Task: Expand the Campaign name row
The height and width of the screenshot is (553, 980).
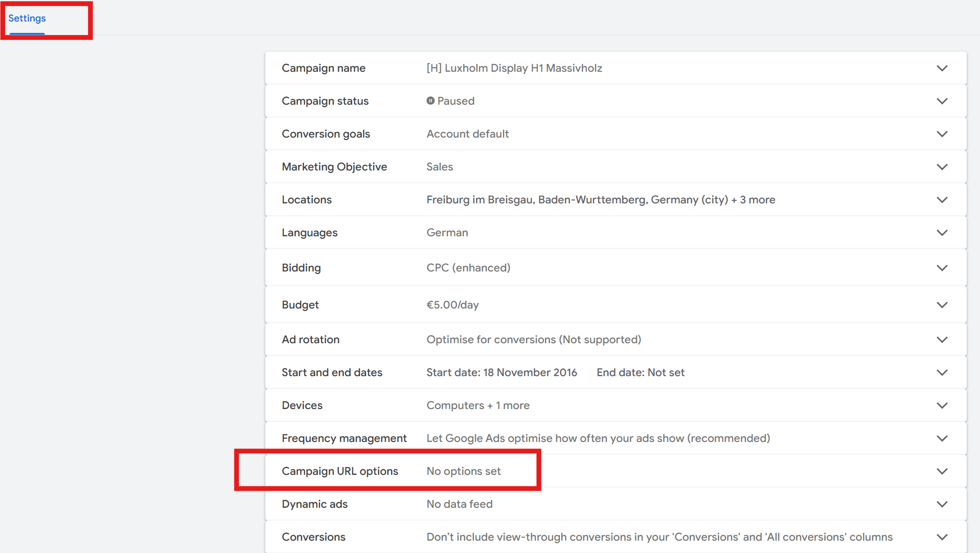Action: [x=942, y=68]
